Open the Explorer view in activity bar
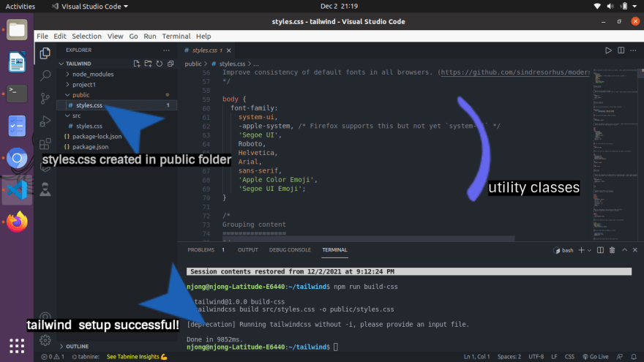The image size is (644, 362). 45,53
